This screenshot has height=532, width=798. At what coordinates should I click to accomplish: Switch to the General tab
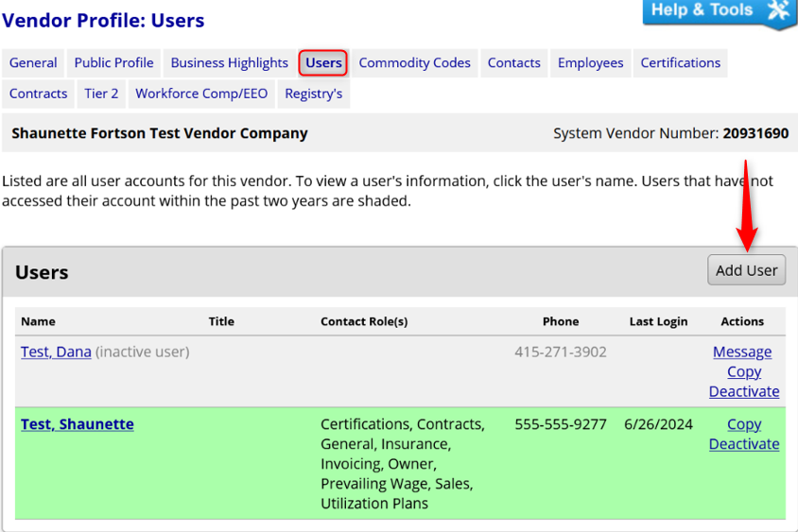pyautogui.click(x=33, y=63)
